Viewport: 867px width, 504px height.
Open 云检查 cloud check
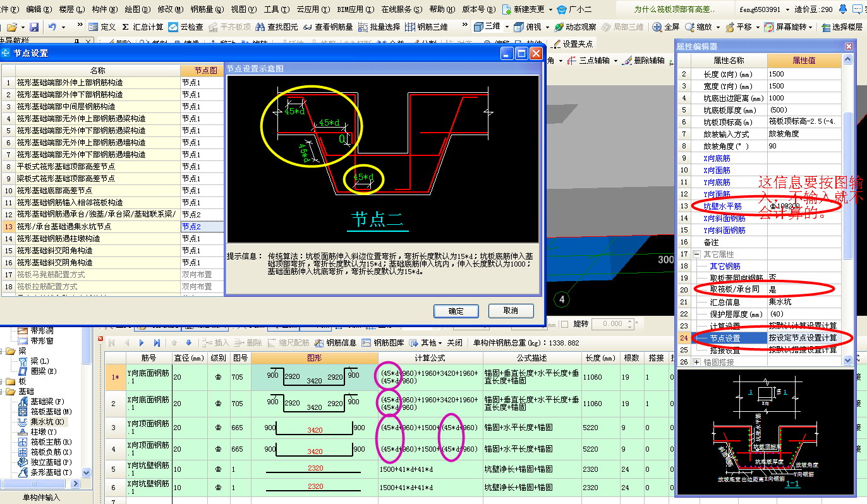(186, 27)
